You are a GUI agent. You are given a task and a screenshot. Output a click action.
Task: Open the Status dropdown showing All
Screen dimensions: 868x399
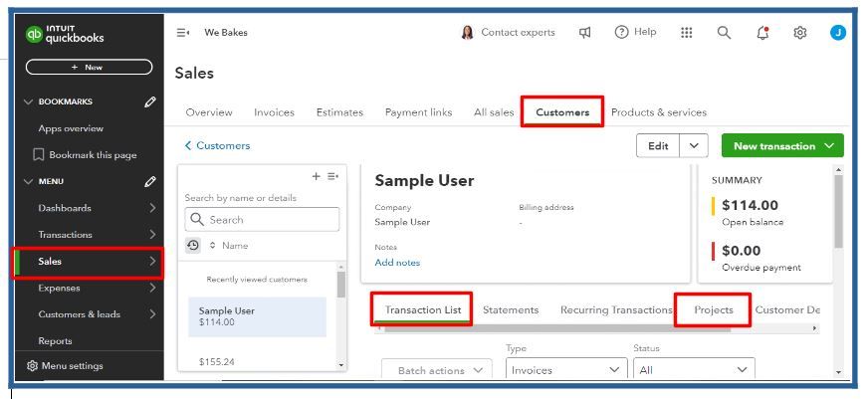694,370
